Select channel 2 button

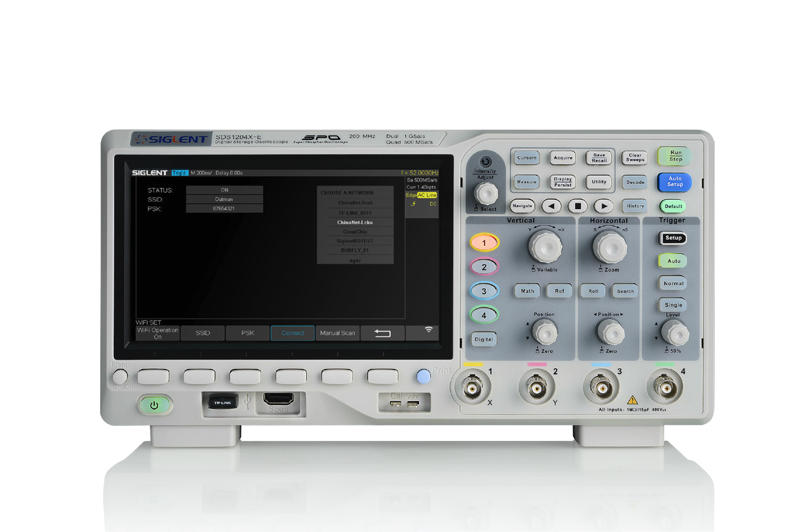pos(484,267)
